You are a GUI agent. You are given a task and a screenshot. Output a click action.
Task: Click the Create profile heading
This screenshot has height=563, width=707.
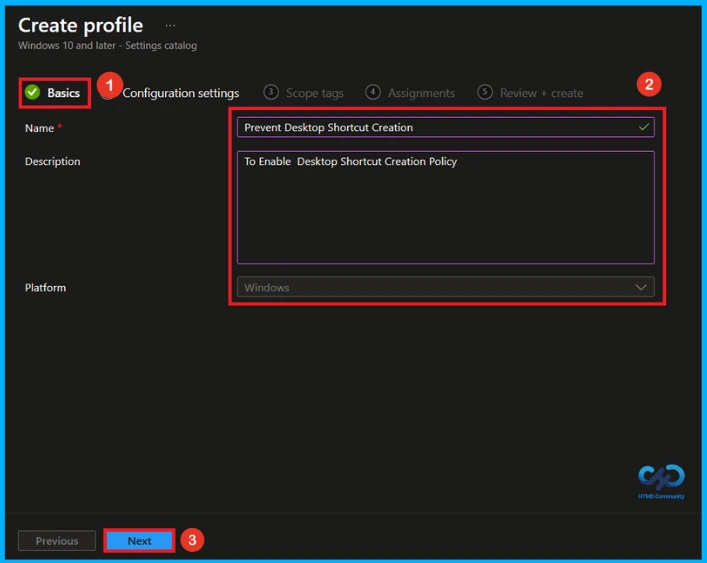click(80, 25)
